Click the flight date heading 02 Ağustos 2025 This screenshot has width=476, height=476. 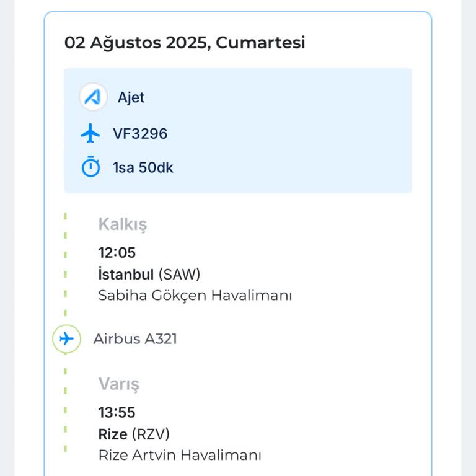185,43
